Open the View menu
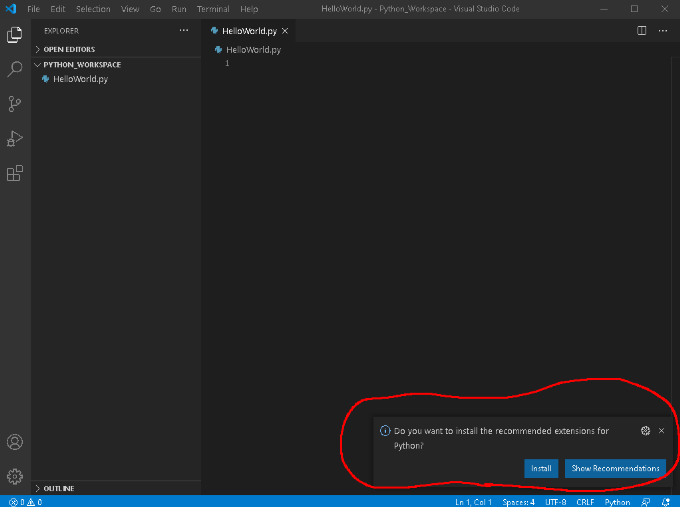Viewport: 680px width, 507px height. [130, 9]
